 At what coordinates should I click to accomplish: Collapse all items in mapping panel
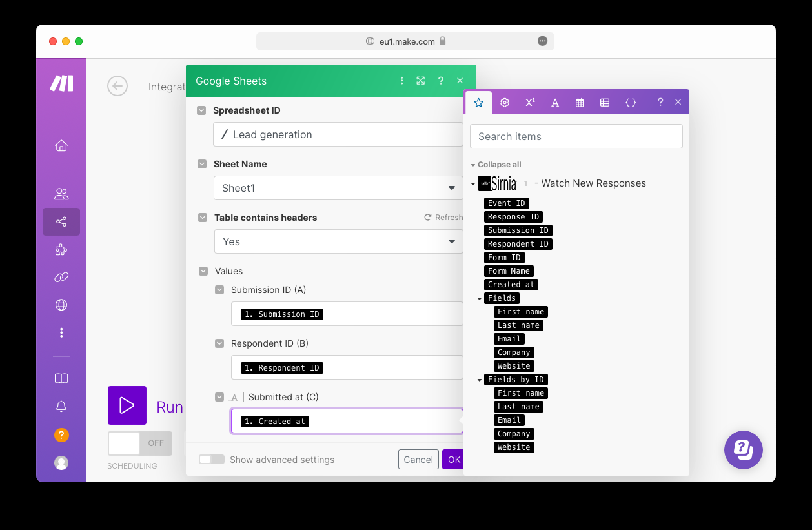coord(496,165)
